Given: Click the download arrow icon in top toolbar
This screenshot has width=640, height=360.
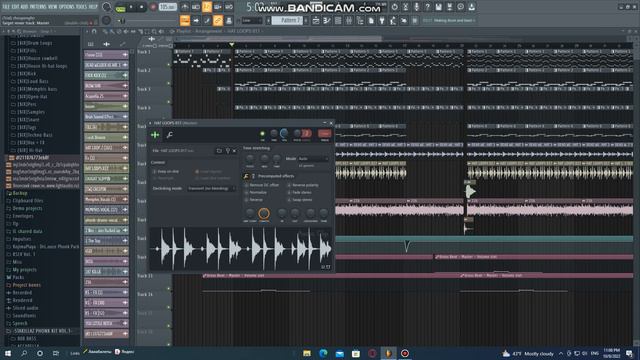Looking at the screenshot, I should (x=471, y=7).
